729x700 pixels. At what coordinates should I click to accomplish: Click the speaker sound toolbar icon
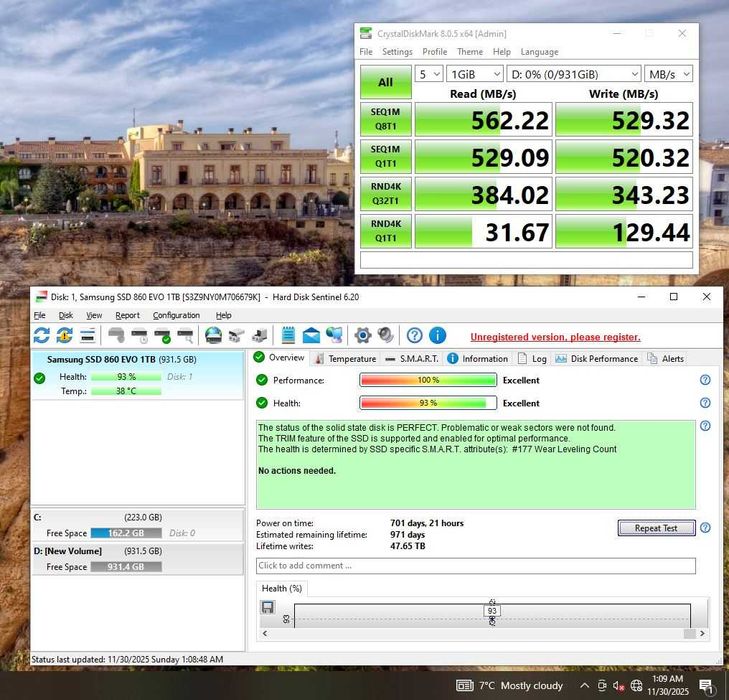point(385,335)
